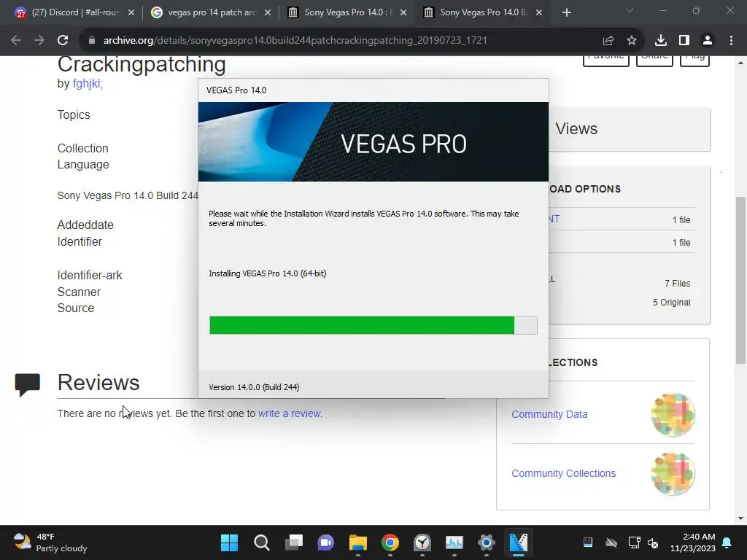747x560 pixels.
Task: Open Task View on the taskbar
Action: [294, 542]
